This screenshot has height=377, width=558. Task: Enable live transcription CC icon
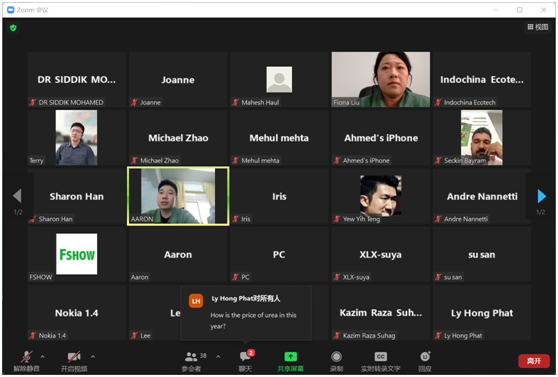(380, 356)
